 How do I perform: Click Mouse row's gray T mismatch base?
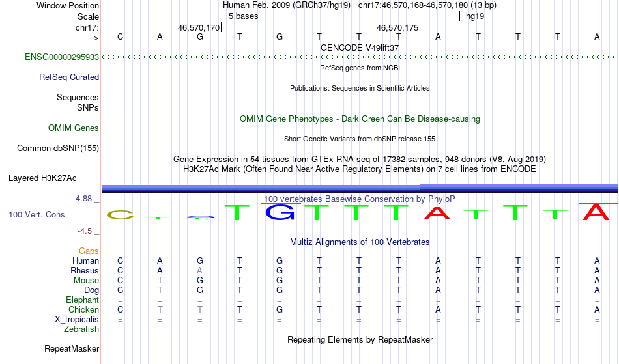coord(160,281)
